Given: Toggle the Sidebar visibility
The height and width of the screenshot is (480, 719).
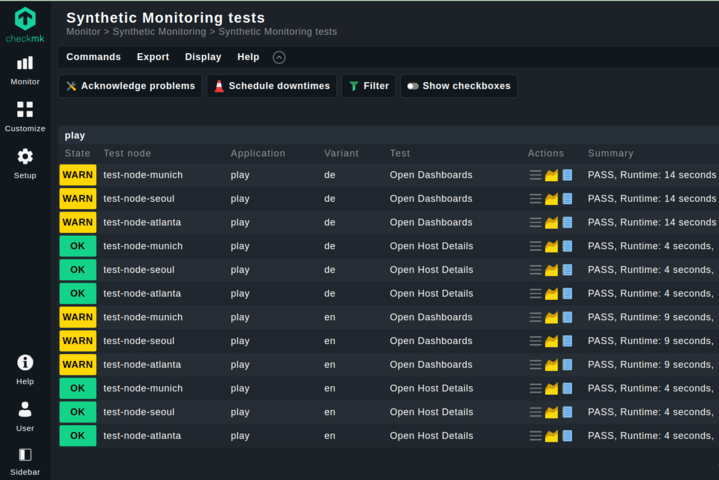Looking at the screenshot, I should tap(25, 461).
